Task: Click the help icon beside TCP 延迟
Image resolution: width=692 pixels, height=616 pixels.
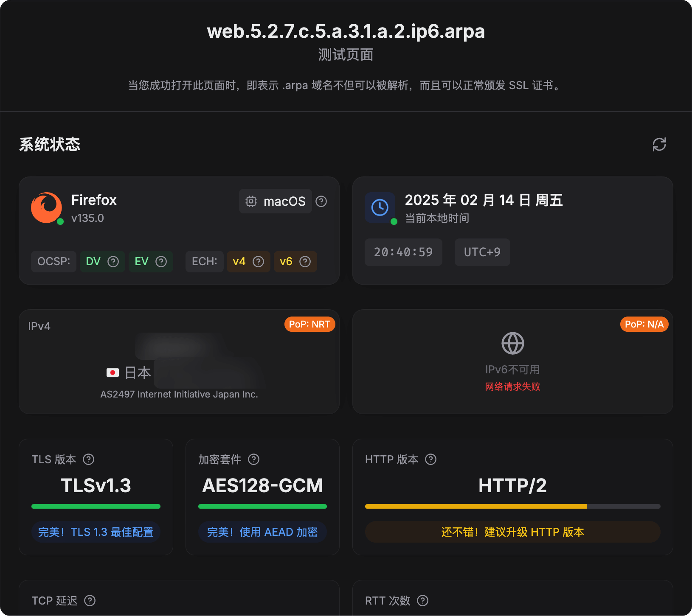Action: (x=90, y=601)
